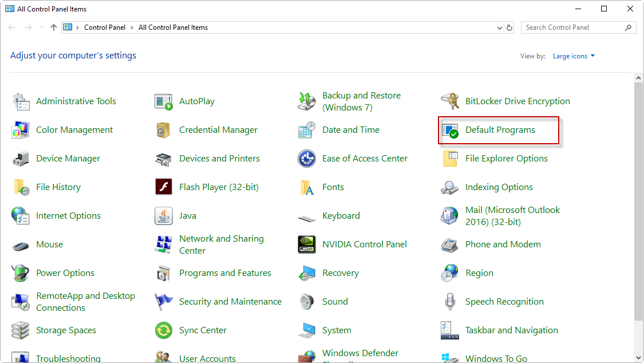
Task: Open the Ease of Access Center icon
Action: 307,159
